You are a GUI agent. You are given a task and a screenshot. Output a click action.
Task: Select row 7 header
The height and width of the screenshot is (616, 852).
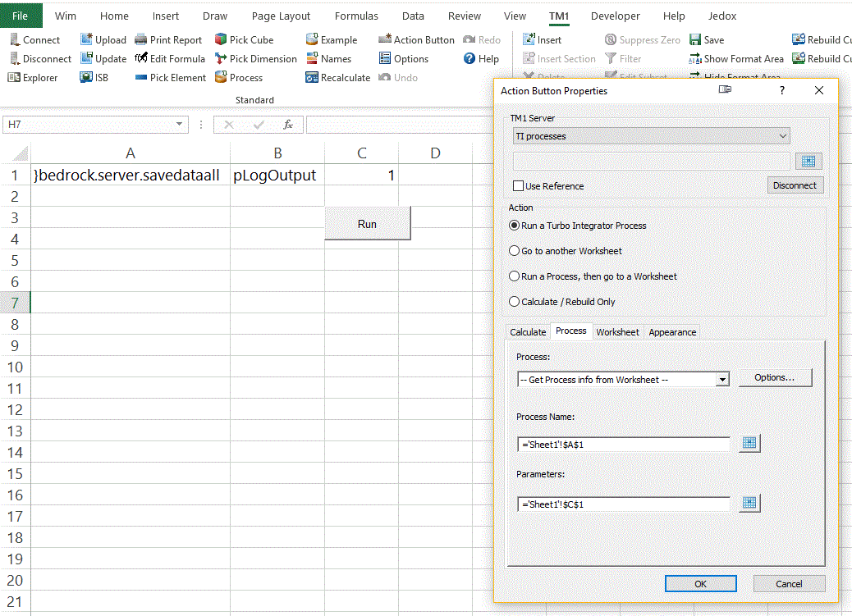[x=15, y=303]
